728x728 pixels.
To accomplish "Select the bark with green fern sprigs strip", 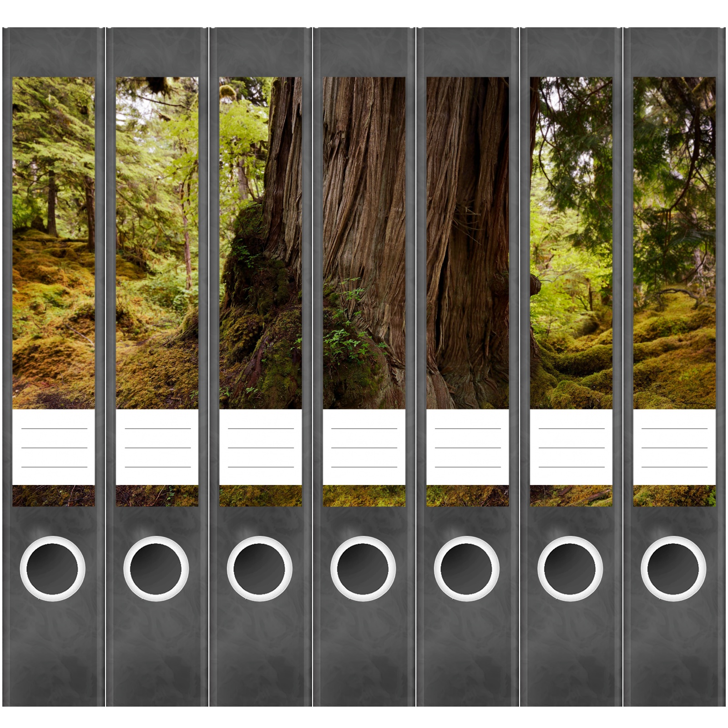I will pyautogui.click(x=364, y=243).
